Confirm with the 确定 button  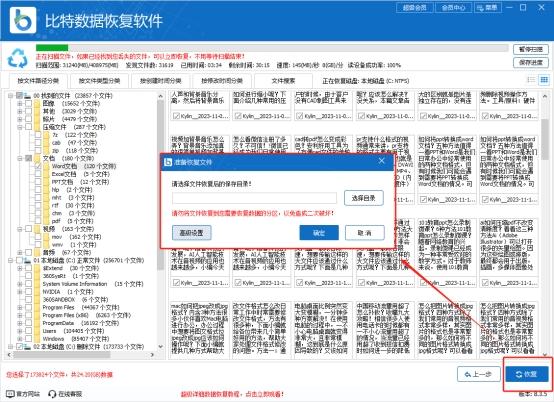319,232
